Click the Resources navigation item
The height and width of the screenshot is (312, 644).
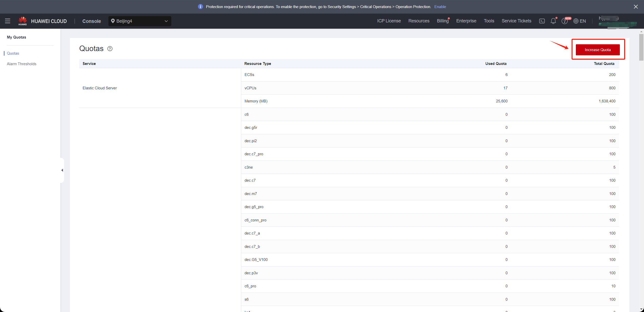[419, 21]
